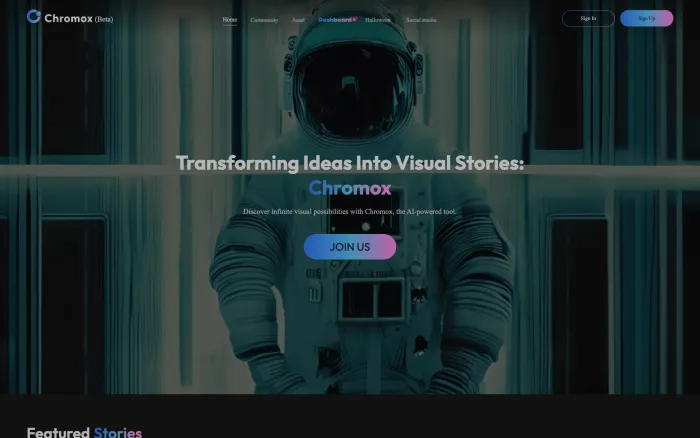
Task: Select the Halloween nav item
Action: tap(378, 20)
